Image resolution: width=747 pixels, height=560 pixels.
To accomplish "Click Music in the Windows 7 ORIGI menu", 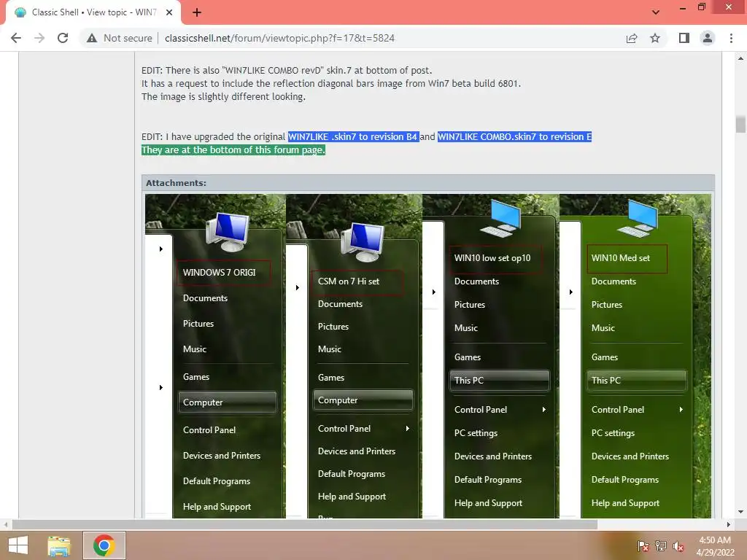I will point(194,349).
